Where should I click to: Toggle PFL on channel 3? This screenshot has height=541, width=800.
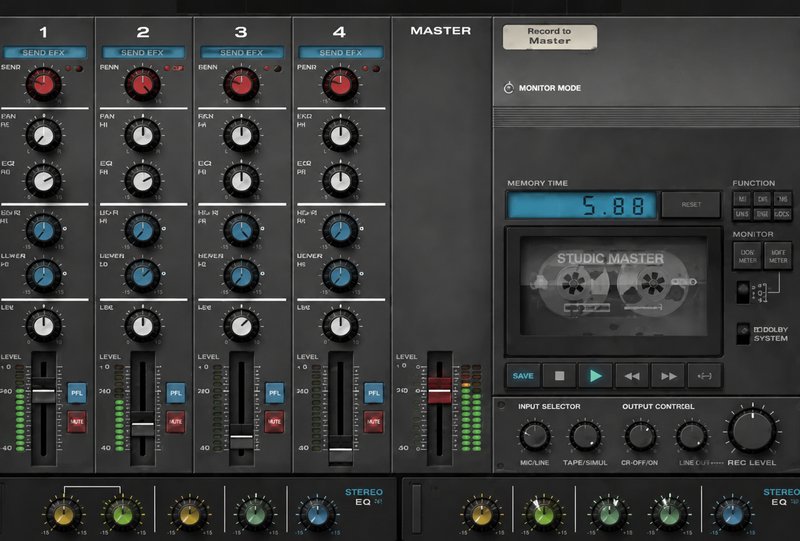274,393
